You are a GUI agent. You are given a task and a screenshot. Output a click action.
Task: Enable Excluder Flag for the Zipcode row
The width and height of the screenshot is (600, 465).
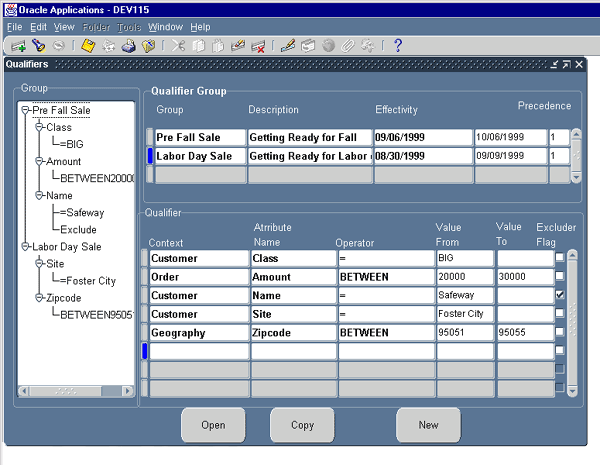[560, 332]
